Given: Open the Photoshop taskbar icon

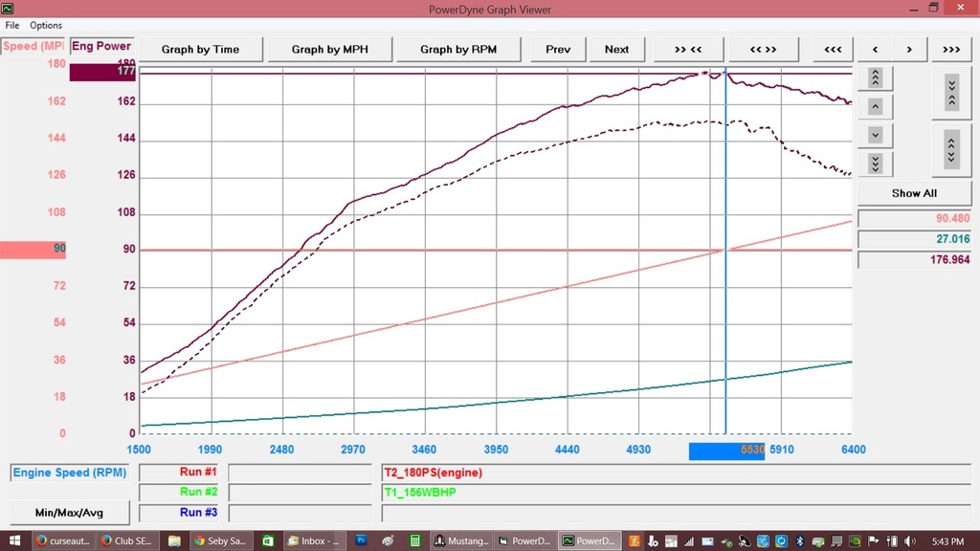Looking at the screenshot, I should pos(361,541).
